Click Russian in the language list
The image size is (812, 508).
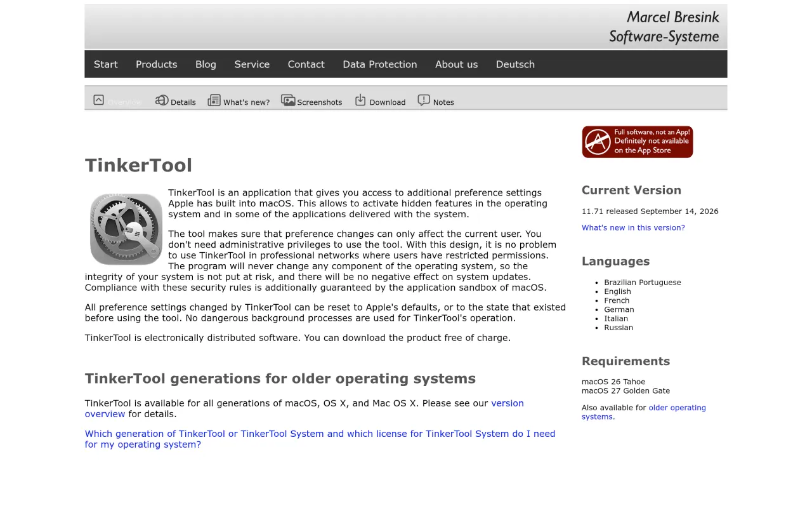coord(619,328)
